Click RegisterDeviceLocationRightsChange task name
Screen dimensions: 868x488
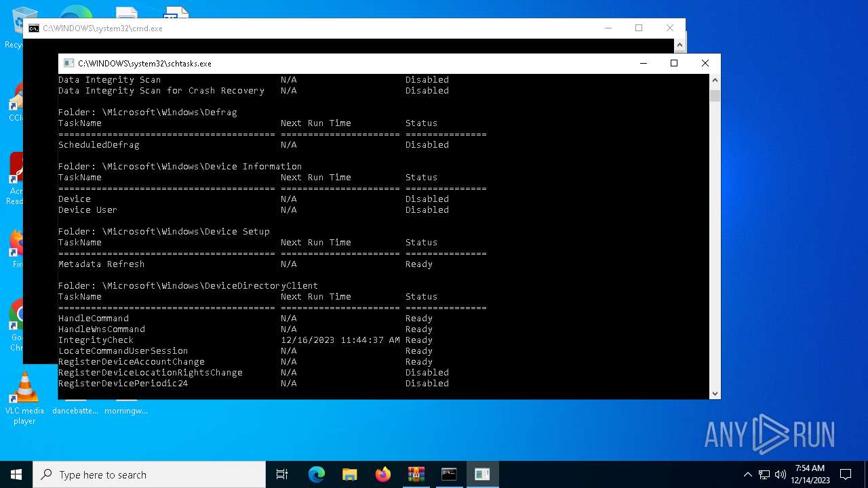150,372
